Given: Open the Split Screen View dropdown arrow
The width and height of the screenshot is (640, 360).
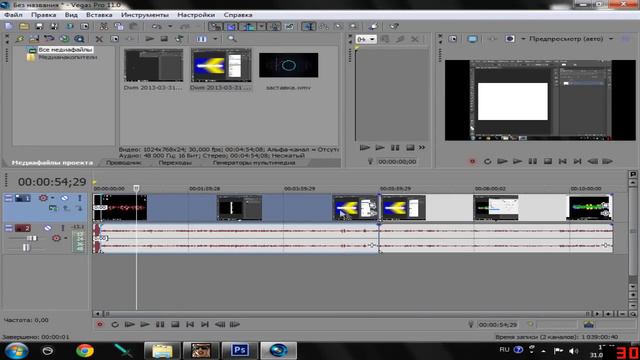Looking at the screenshot, I should 524,39.
